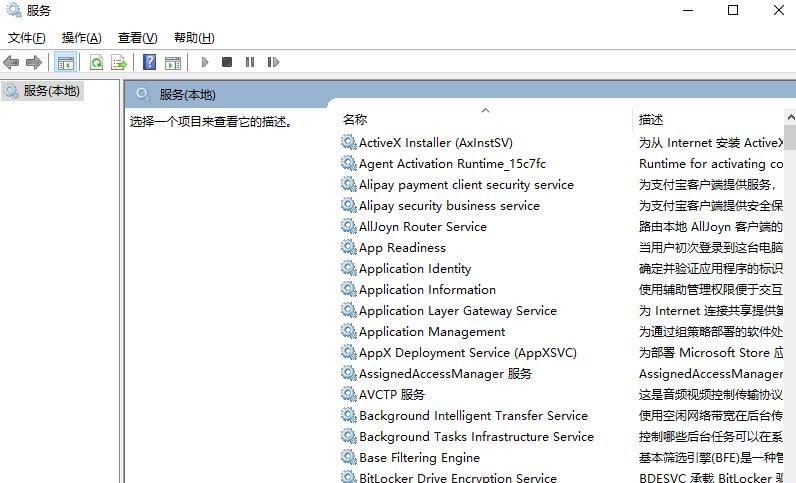Click gear icon beside Application Identity
The width and height of the screenshot is (796, 483).
click(x=348, y=268)
